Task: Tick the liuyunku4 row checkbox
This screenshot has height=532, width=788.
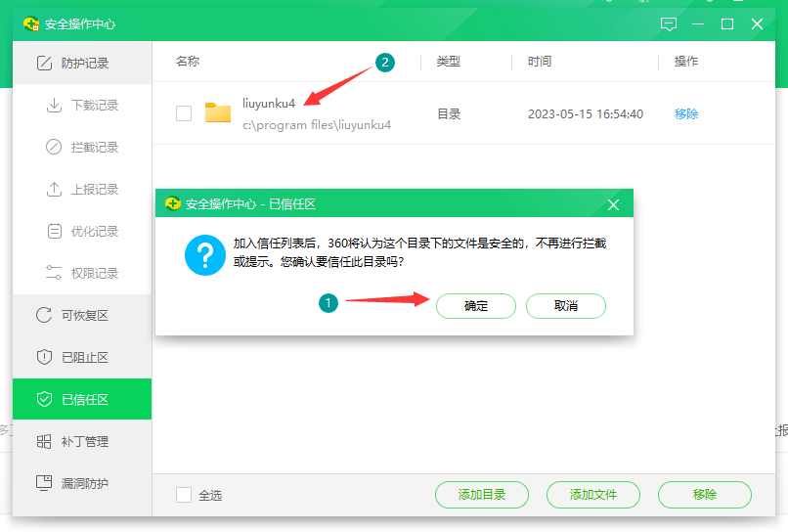Action: coord(184,113)
